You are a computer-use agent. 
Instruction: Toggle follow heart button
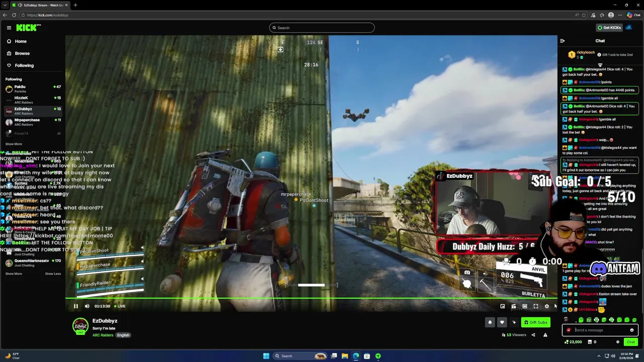502,322
